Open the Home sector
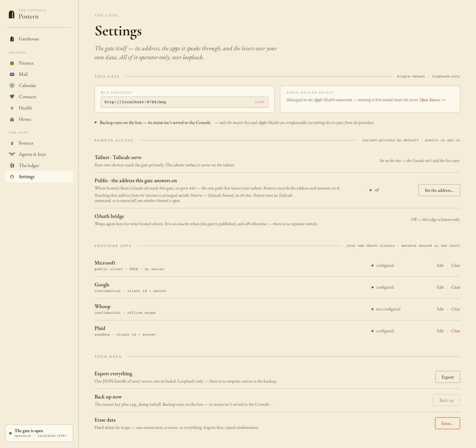476x448 pixels. [39, 119]
